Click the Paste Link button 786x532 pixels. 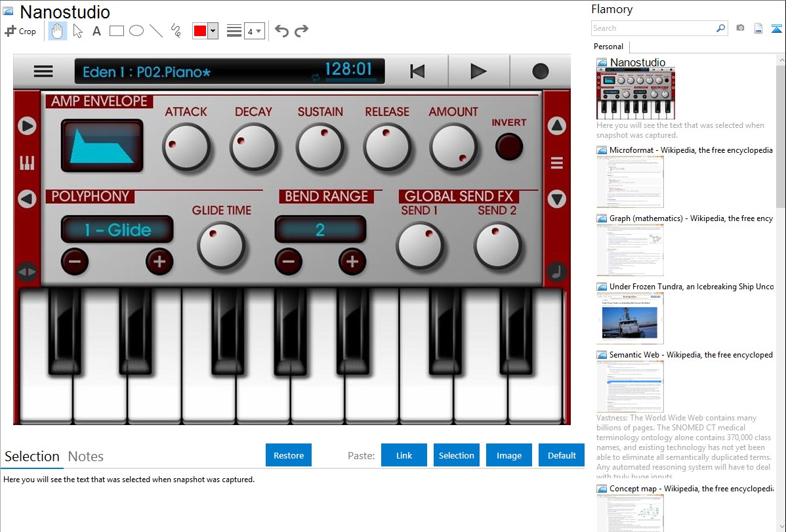pos(404,455)
